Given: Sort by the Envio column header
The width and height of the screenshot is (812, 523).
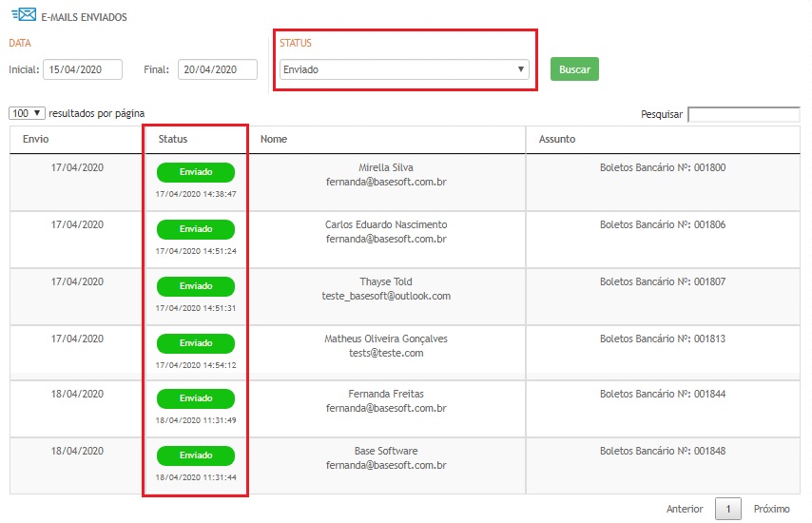Looking at the screenshot, I should point(36,139).
